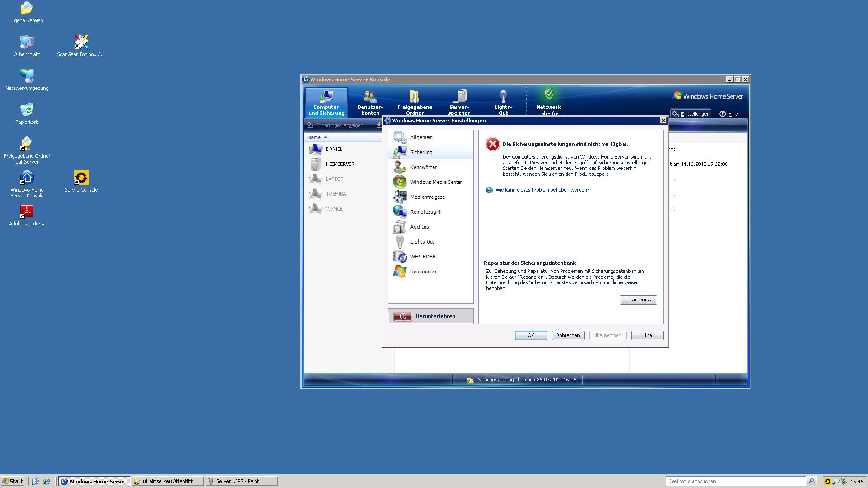
Task: Select Papierkorb recycle bin icon
Action: pos(27,114)
